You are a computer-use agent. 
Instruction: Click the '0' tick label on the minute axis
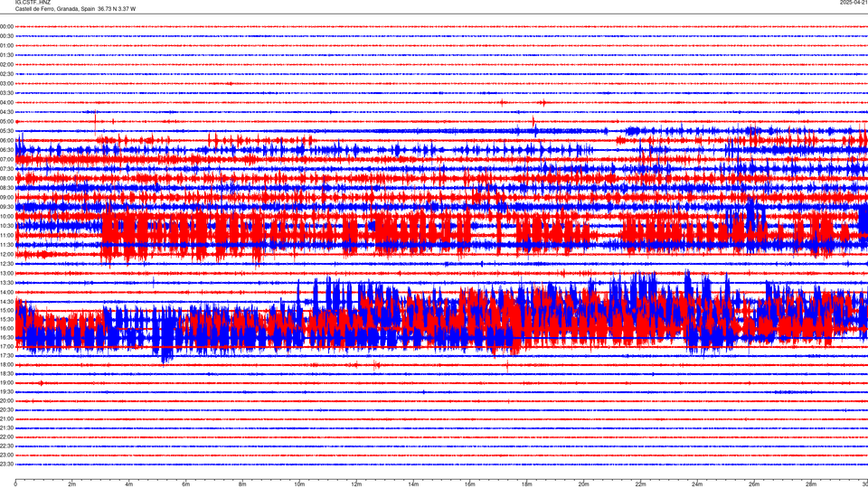(x=15, y=484)
